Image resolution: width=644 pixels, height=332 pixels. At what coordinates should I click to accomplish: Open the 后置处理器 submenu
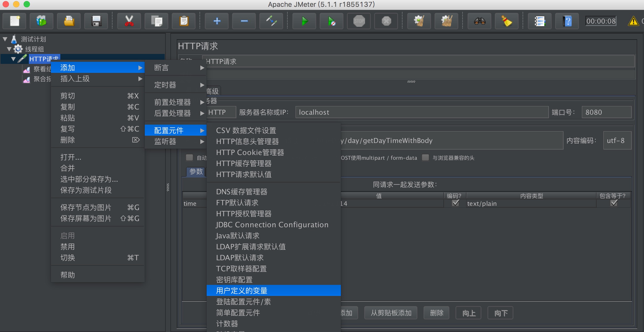click(x=175, y=113)
